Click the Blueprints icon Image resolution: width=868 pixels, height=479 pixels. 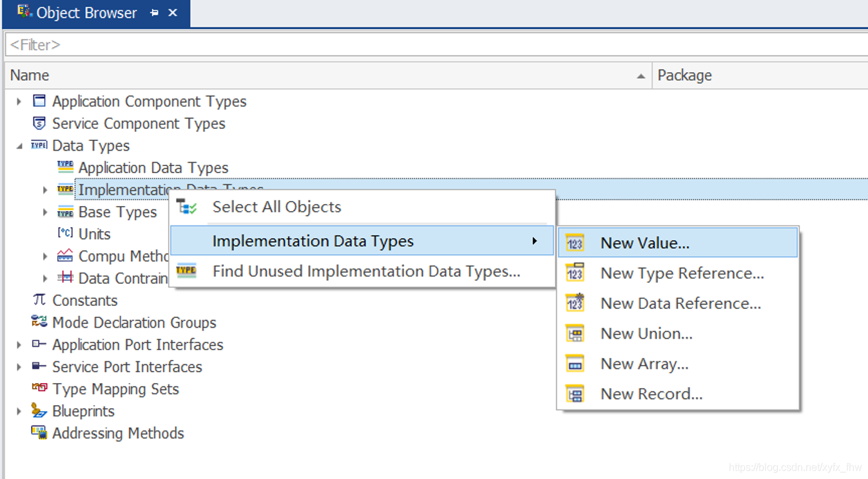39,411
